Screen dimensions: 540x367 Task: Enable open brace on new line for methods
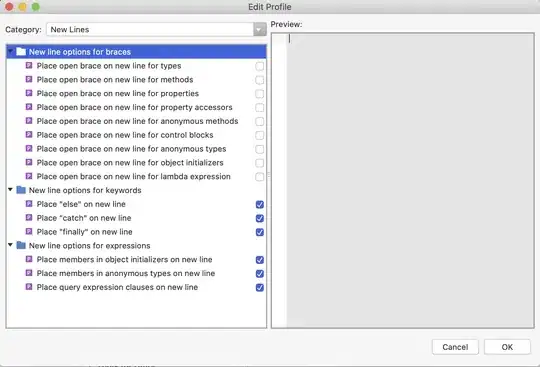[260, 80]
